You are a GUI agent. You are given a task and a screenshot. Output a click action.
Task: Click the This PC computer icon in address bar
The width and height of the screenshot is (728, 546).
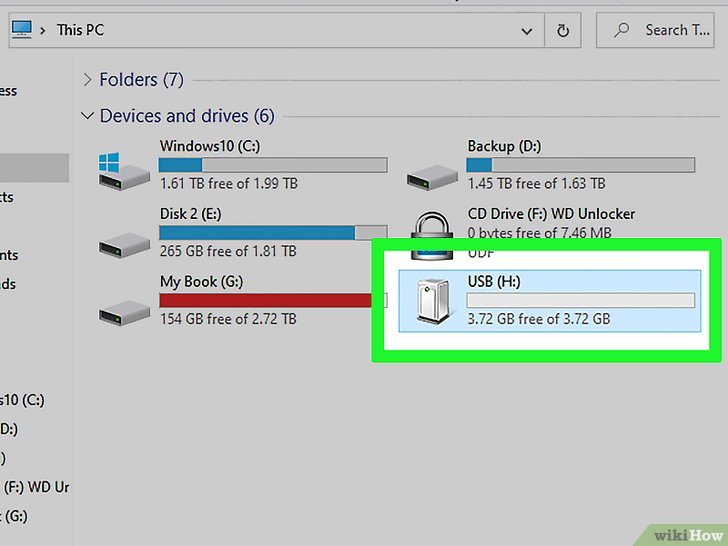(x=22, y=29)
